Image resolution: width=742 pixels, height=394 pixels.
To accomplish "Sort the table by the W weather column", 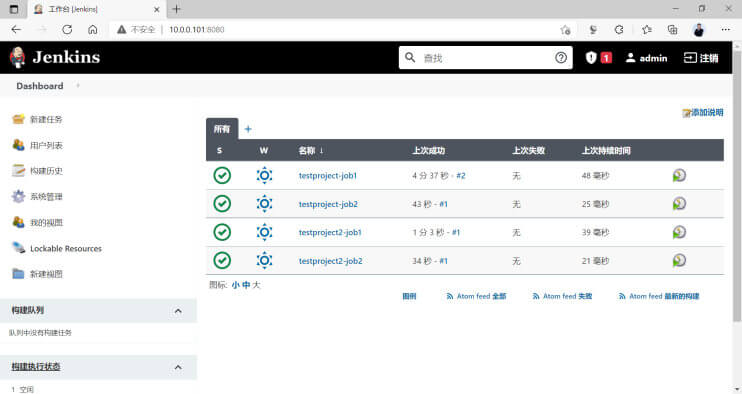I will 264,150.
